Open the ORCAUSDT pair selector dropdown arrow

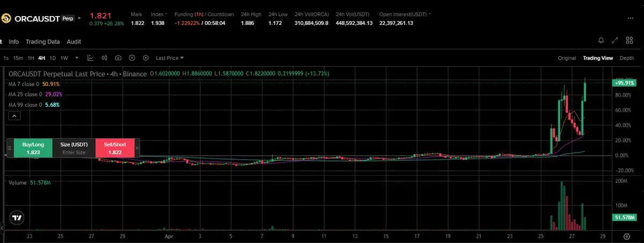coord(79,18)
